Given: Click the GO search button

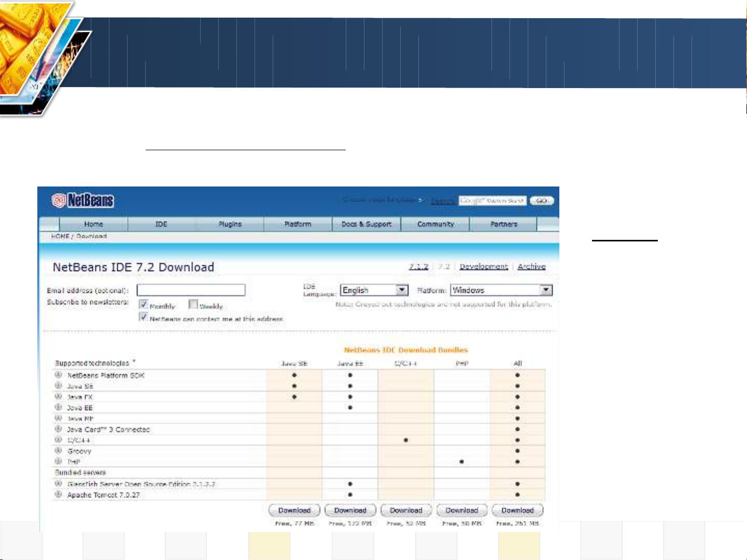Looking at the screenshot, I should point(542,200).
